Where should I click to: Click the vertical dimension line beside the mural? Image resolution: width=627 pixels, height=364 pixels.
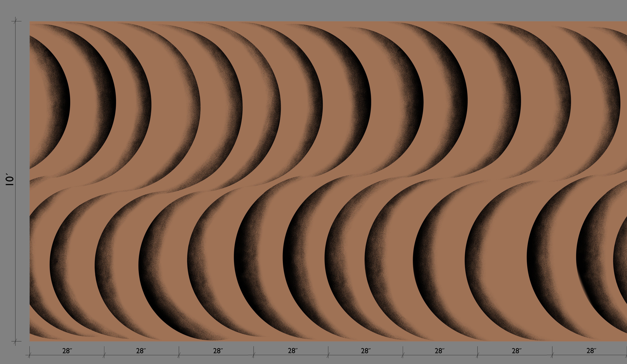(15, 100)
